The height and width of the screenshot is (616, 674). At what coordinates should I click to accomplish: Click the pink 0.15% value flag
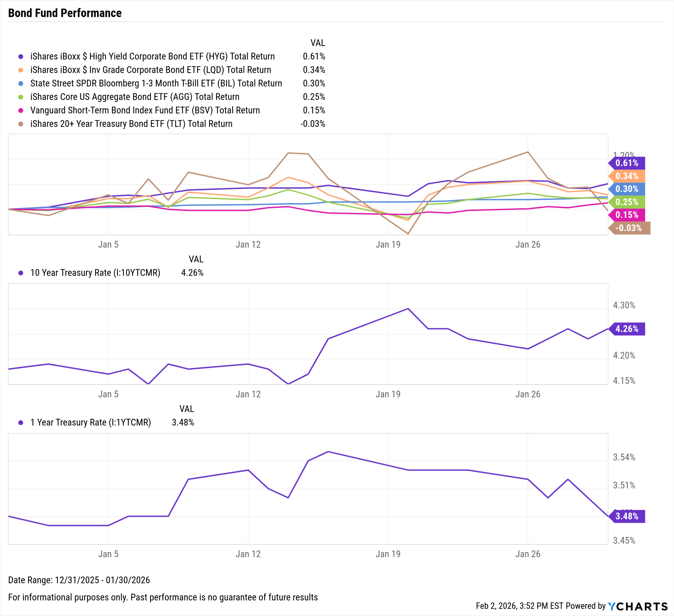[x=627, y=215]
